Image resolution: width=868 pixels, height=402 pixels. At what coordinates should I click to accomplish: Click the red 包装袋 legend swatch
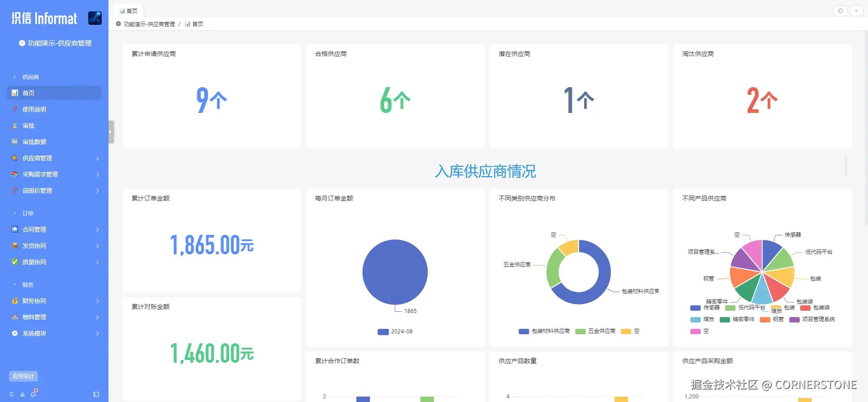pyautogui.click(x=805, y=308)
